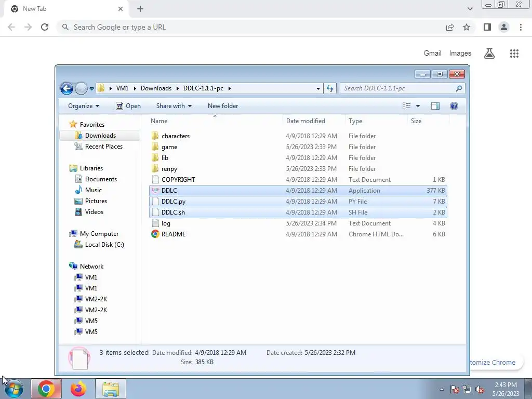Viewport: 532px width, 399px height.
Task: Open the Explorer Help icon
Action: point(454,106)
